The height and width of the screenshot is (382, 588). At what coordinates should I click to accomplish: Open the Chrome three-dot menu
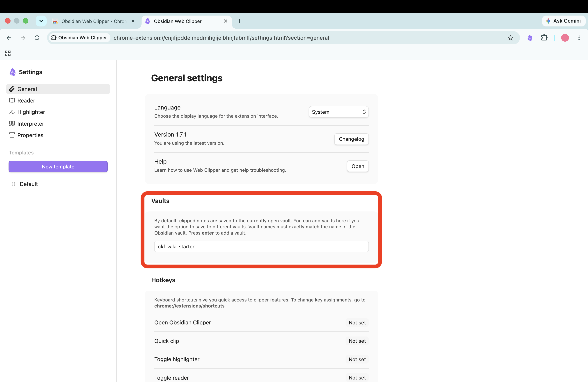(x=579, y=38)
